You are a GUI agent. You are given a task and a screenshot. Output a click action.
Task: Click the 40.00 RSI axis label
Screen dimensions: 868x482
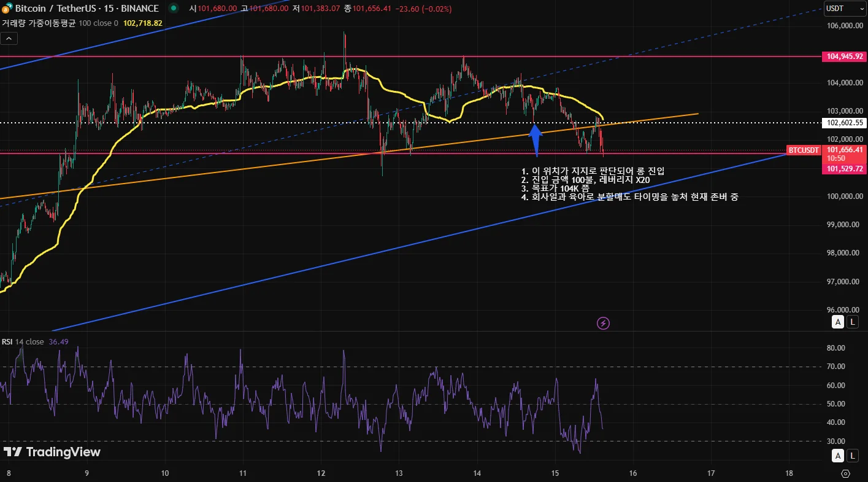click(836, 422)
